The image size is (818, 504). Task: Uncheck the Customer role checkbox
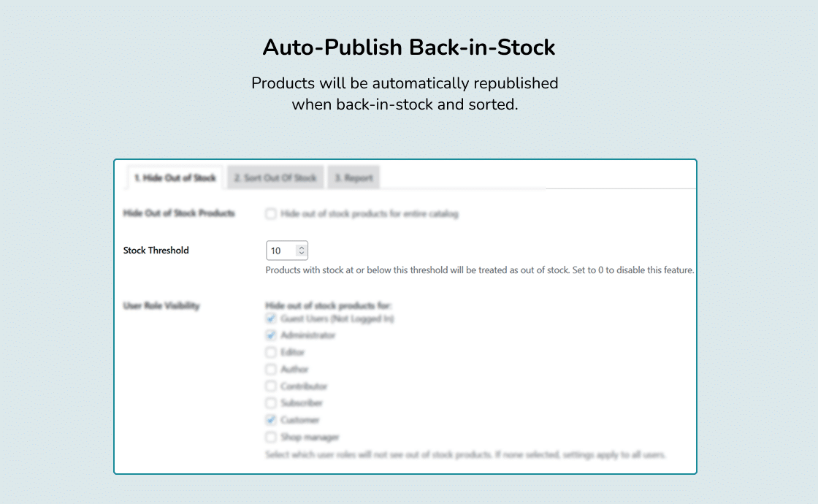click(x=271, y=420)
